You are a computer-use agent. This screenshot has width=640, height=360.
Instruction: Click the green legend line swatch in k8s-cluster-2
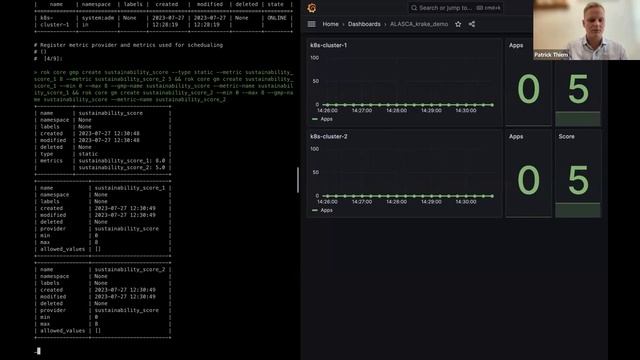[315, 210]
